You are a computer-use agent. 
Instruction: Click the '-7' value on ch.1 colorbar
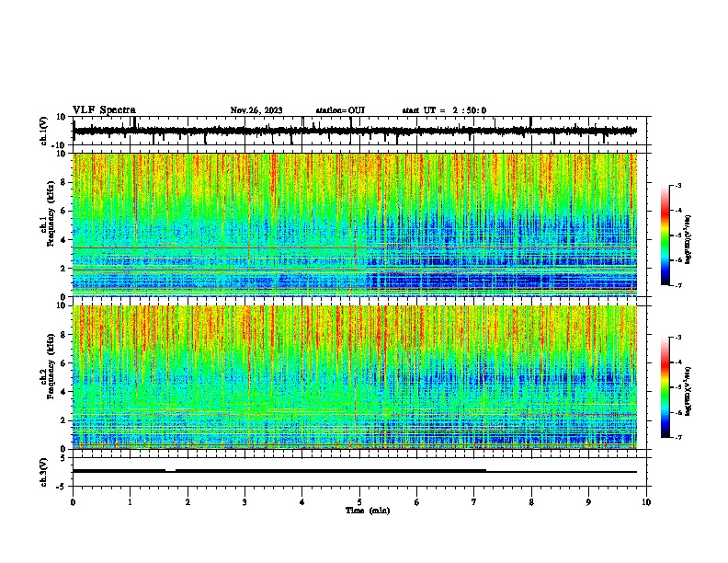677,285
